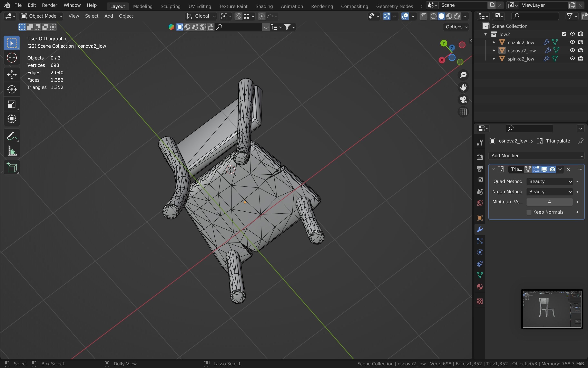Toggle the camera view icon
This screenshot has width=588, height=368.
(463, 100)
